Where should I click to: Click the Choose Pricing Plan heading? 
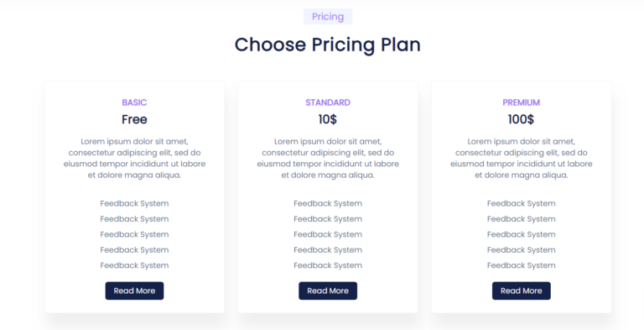(x=328, y=45)
